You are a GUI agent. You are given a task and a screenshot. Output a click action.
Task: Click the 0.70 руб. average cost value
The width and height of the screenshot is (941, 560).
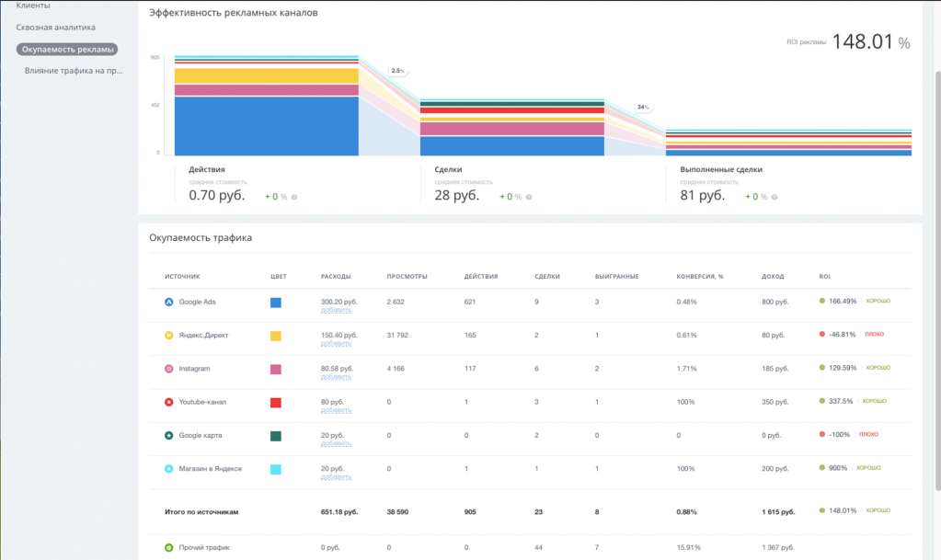217,195
